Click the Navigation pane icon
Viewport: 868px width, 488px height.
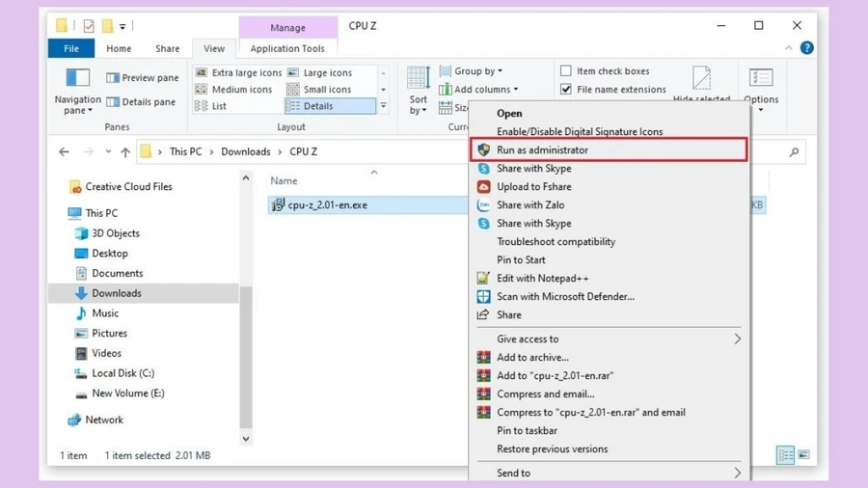point(78,77)
